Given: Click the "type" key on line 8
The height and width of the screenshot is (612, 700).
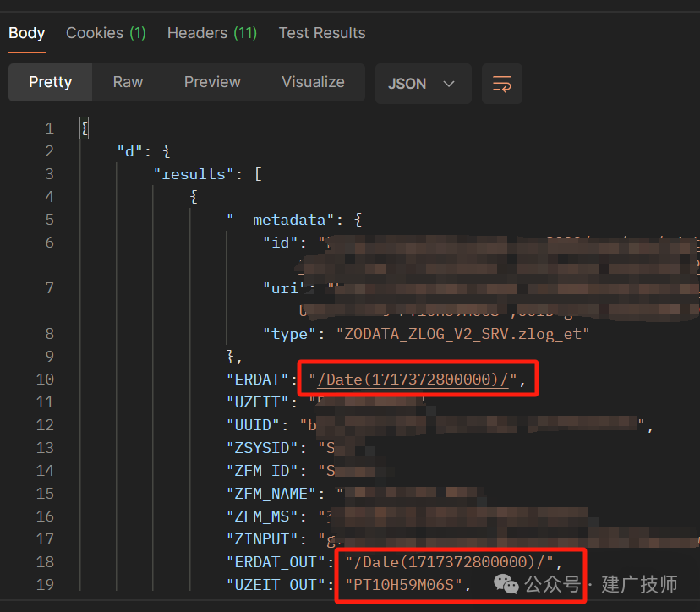Looking at the screenshot, I should click(289, 334).
